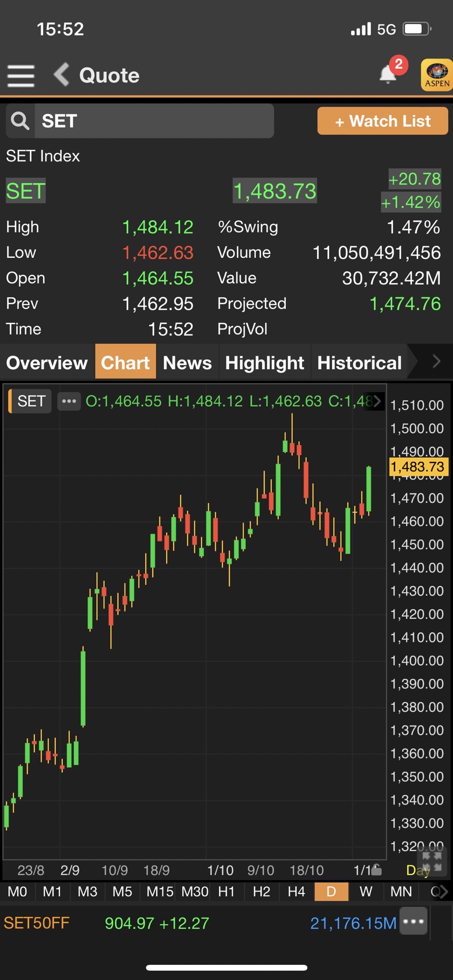The image size is (453, 980).
Task: Tap the Projected value 1,474.76
Action: (x=405, y=304)
